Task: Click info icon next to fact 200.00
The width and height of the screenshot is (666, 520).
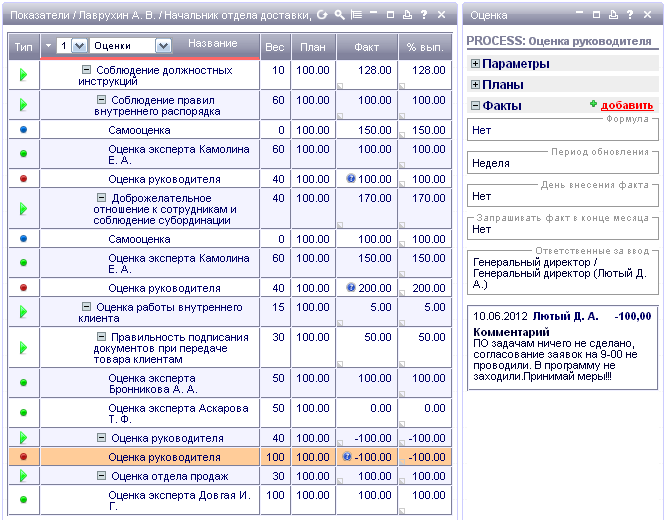Action: pos(350,288)
